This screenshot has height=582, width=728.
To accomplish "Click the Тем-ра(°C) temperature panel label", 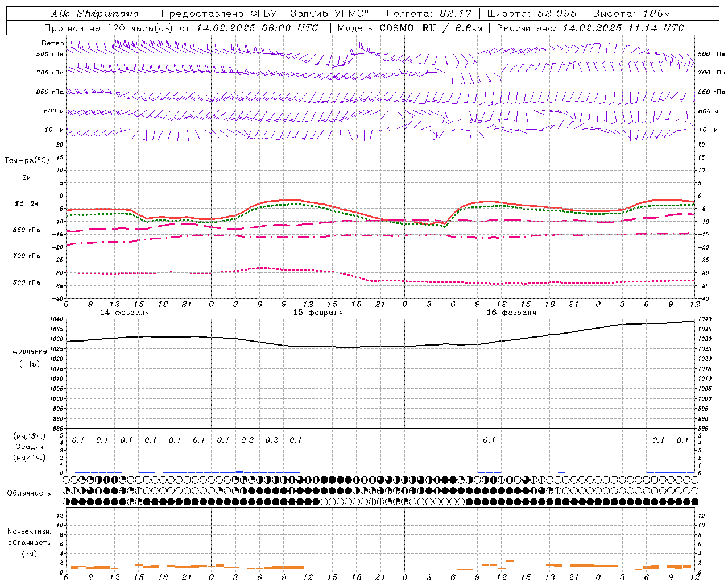I will (27, 161).
